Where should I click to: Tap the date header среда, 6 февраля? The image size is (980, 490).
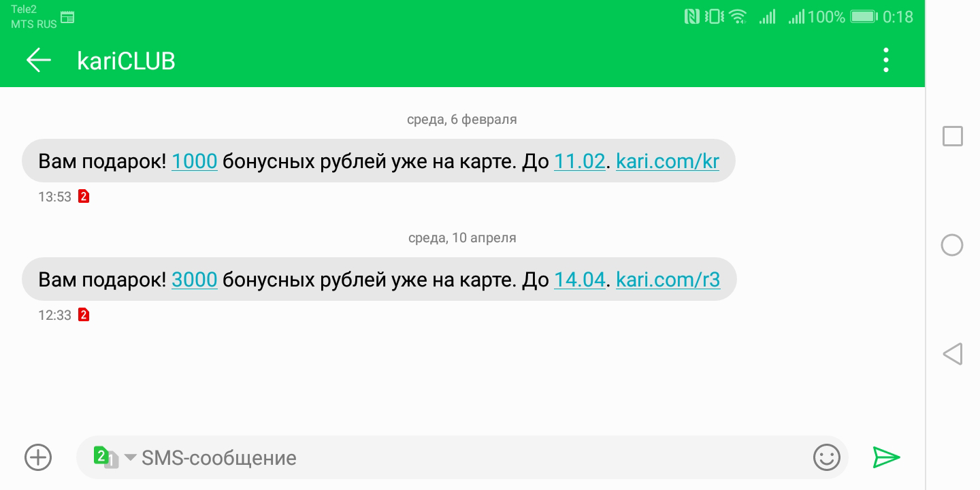tap(462, 119)
